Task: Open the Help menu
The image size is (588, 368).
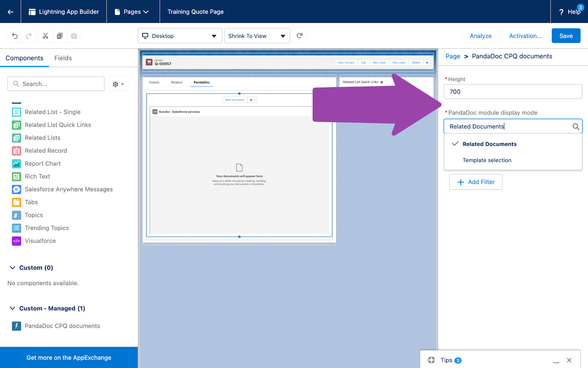Action: pos(570,12)
